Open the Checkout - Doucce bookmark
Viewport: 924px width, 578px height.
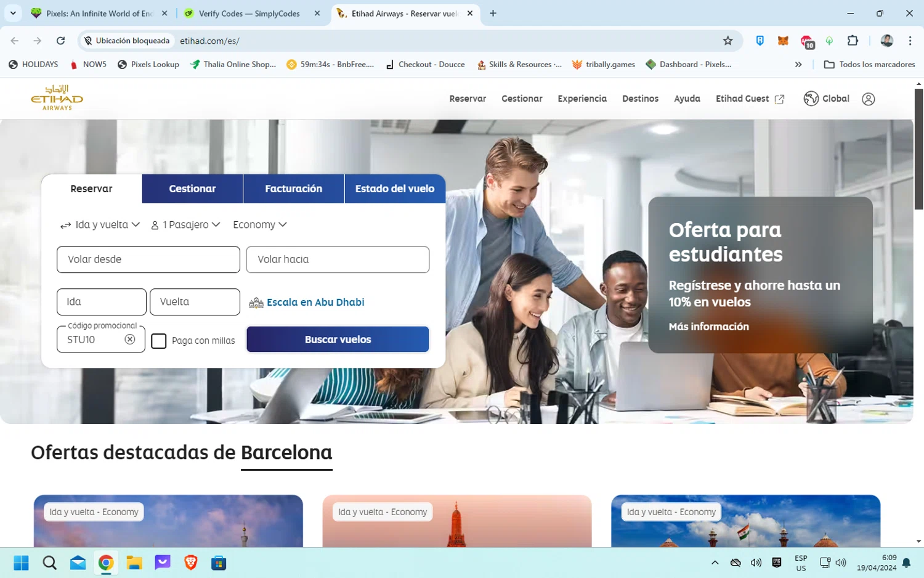425,64
